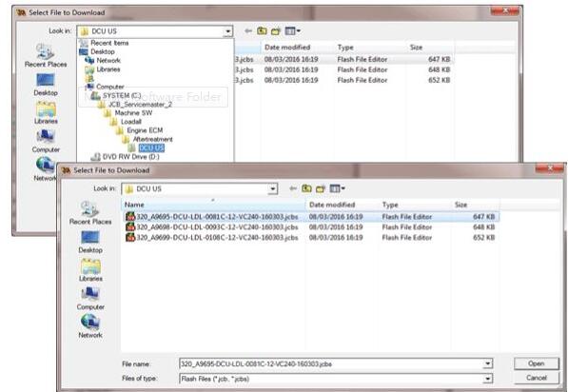
Task: Sort by Type column in rear dialog
Action: [370, 48]
